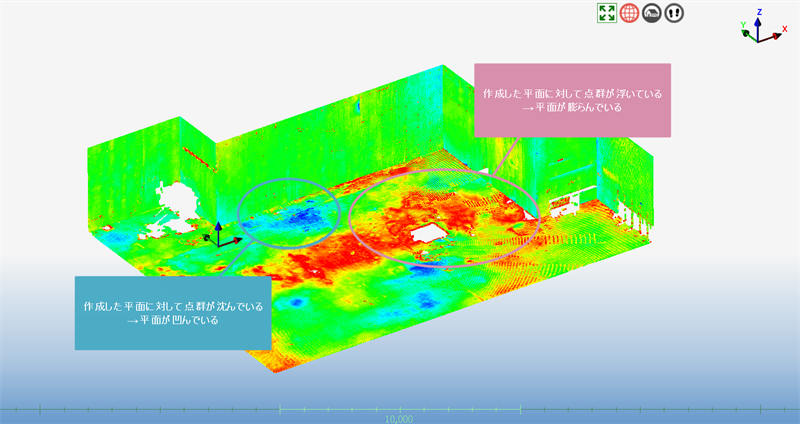Click the gray house home-view icon

click(x=652, y=13)
